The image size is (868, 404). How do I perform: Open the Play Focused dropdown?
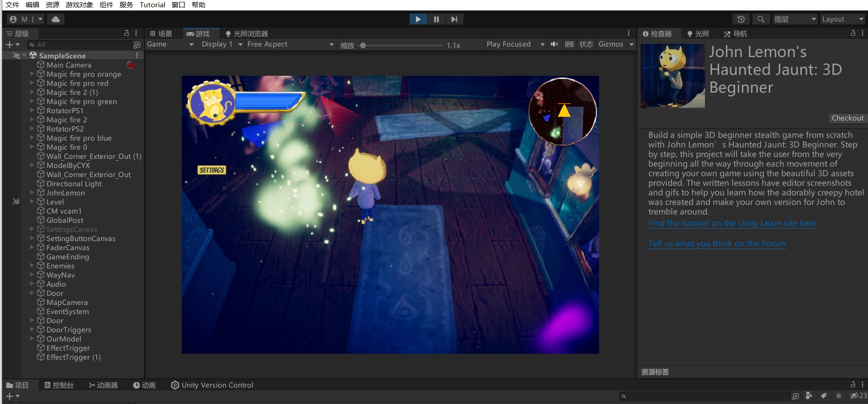pyautogui.click(x=515, y=44)
